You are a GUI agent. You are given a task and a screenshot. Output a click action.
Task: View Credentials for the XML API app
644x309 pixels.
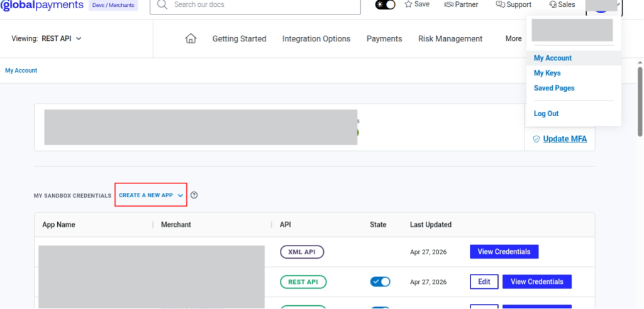pos(504,252)
